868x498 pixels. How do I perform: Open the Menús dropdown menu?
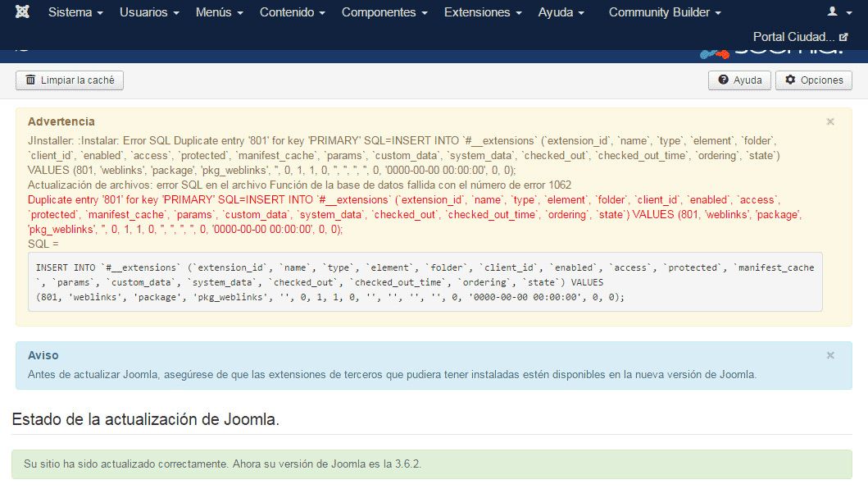click(219, 12)
